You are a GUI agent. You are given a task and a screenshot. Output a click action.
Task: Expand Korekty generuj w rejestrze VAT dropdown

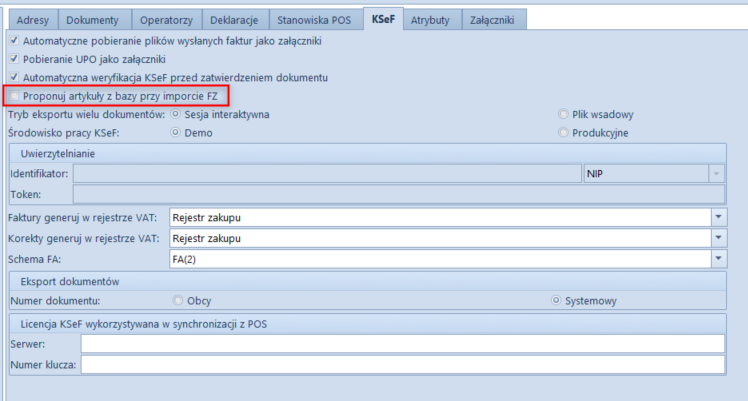(718, 238)
